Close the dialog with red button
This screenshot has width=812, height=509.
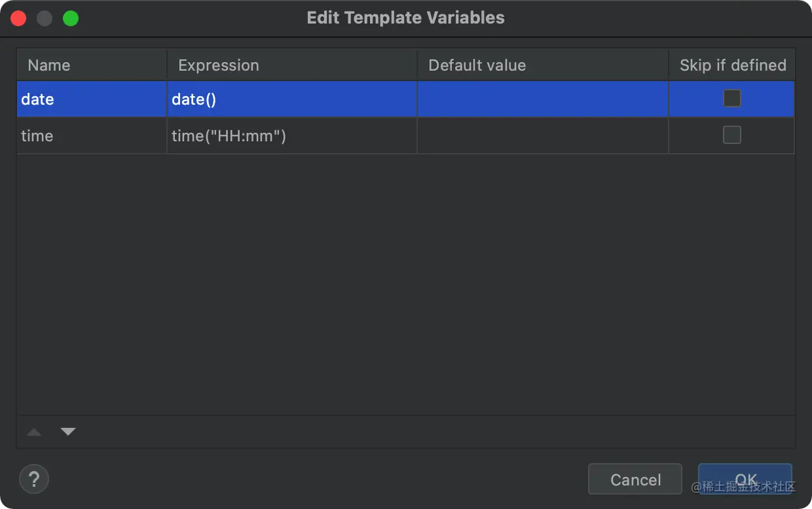(18, 18)
